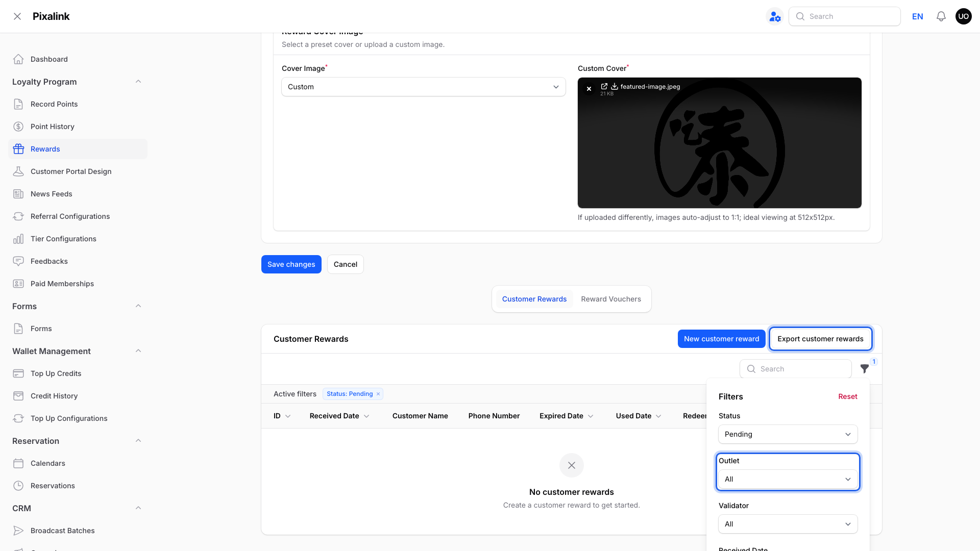Collapse the Wallet Management section
Screen dimensions: 980x551
click(x=138, y=351)
